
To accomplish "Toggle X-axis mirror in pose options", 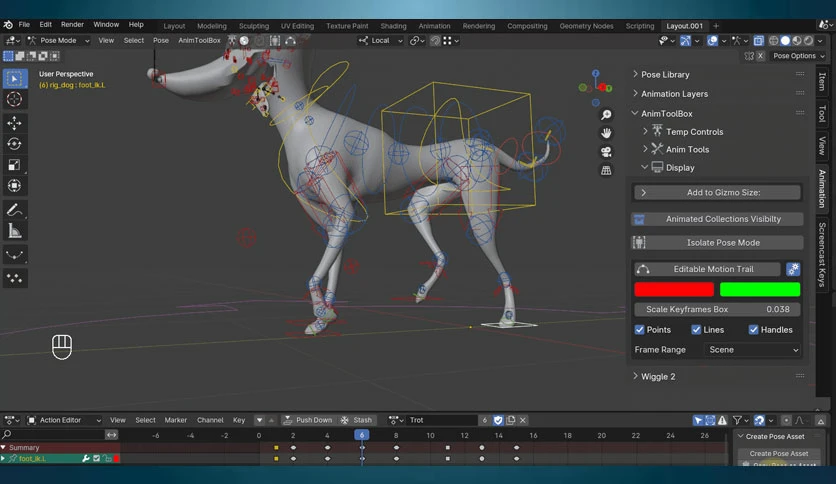I will pyautogui.click(x=760, y=56).
